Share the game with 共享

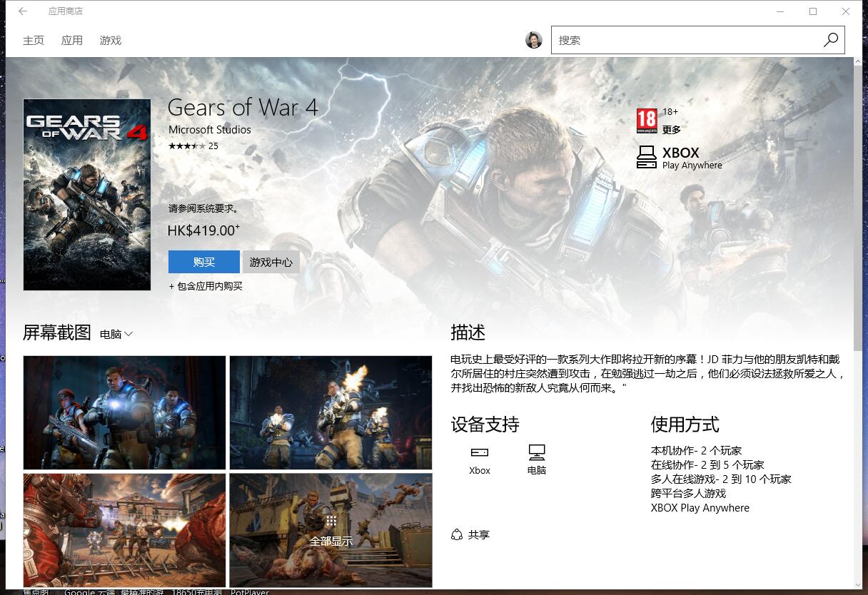click(x=470, y=534)
